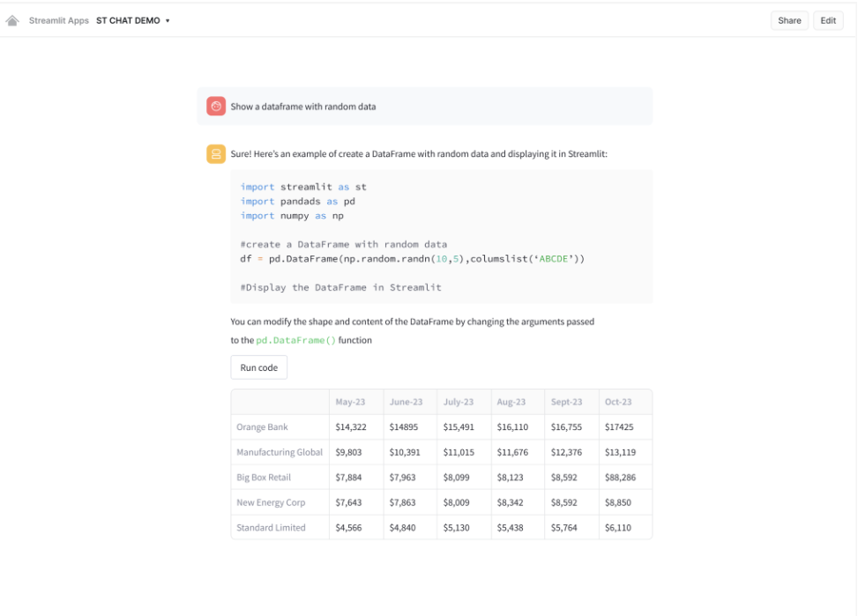Click the $6,110 cell
This screenshot has width=858, height=616.
[625, 527]
